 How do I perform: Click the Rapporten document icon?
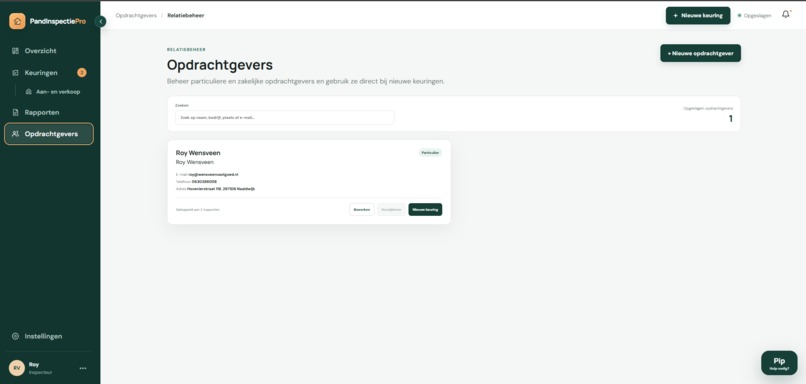[x=15, y=112]
